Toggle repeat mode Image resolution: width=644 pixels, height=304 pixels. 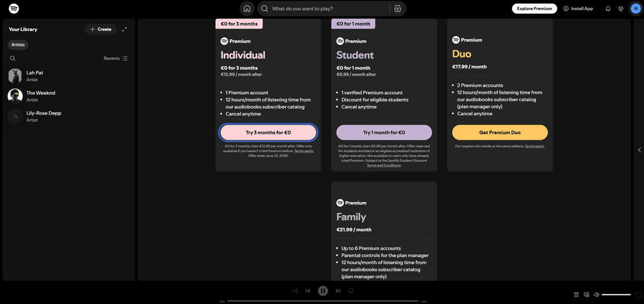351,291
